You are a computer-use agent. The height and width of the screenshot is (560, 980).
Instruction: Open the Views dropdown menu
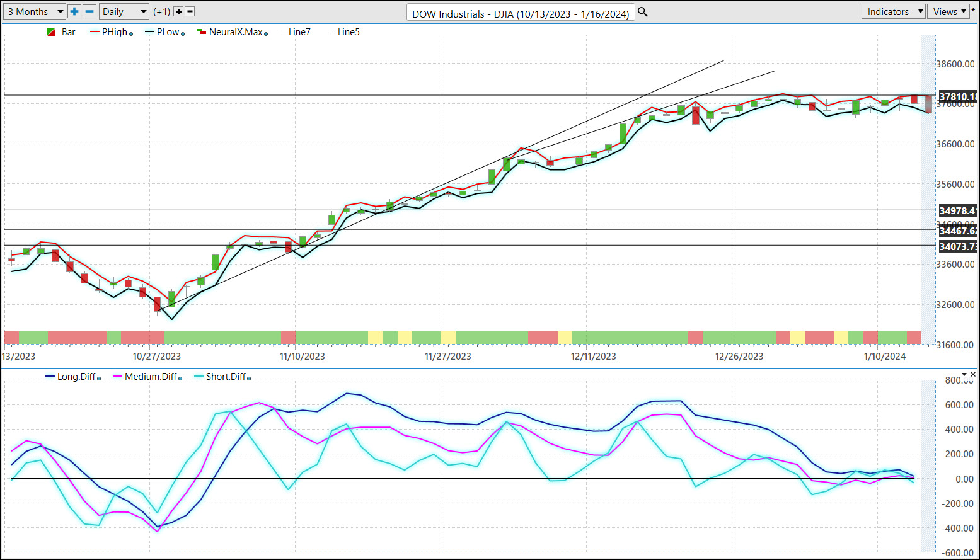click(949, 11)
